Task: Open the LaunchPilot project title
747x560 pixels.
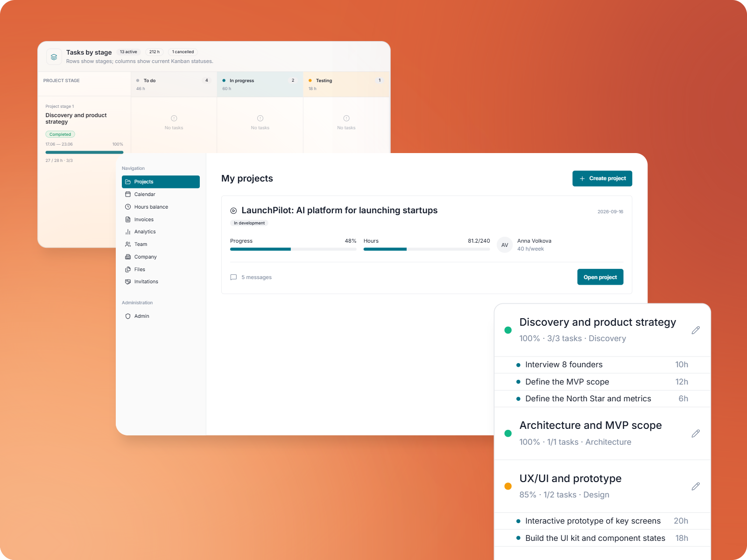Action: (339, 210)
